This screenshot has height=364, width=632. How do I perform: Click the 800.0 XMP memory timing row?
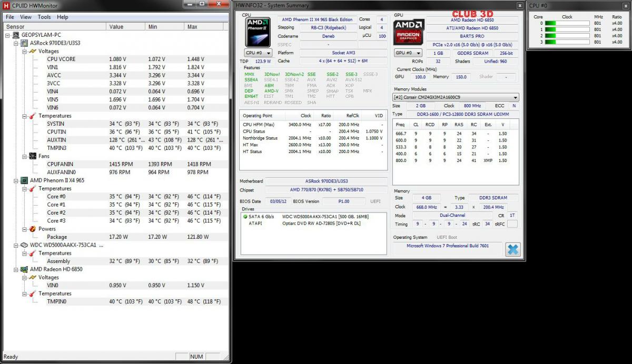(456, 160)
